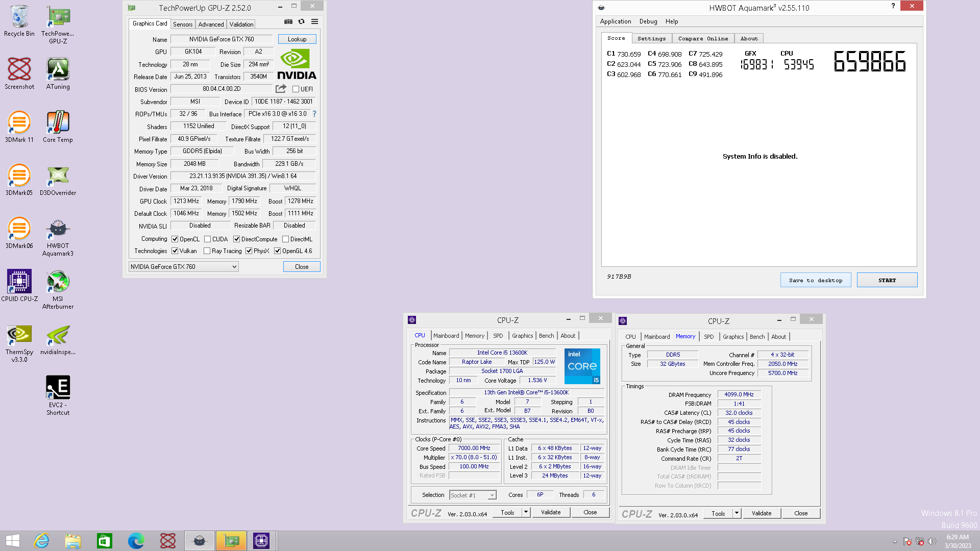The width and height of the screenshot is (980, 551).
Task: Open MSI Afterburner desktop shortcut
Action: tap(58, 290)
